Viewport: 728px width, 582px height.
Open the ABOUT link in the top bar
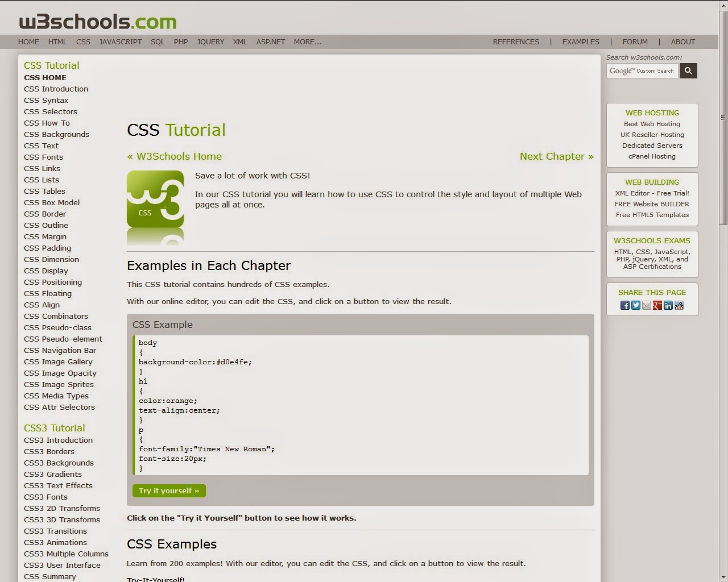(682, 41)
